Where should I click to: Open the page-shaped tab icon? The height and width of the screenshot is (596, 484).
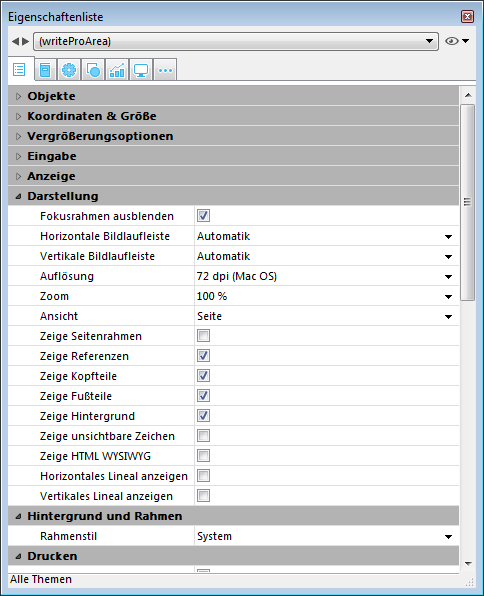tap(45, 70)
